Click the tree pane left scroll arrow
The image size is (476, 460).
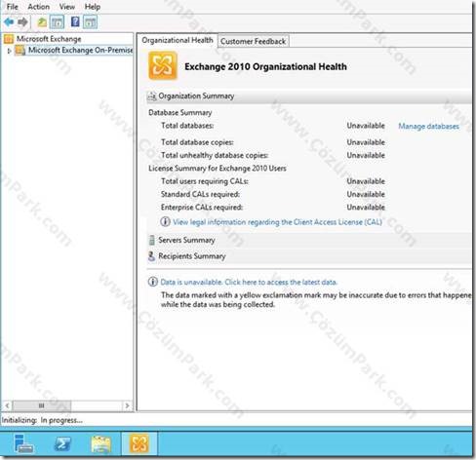pos(7,405)
